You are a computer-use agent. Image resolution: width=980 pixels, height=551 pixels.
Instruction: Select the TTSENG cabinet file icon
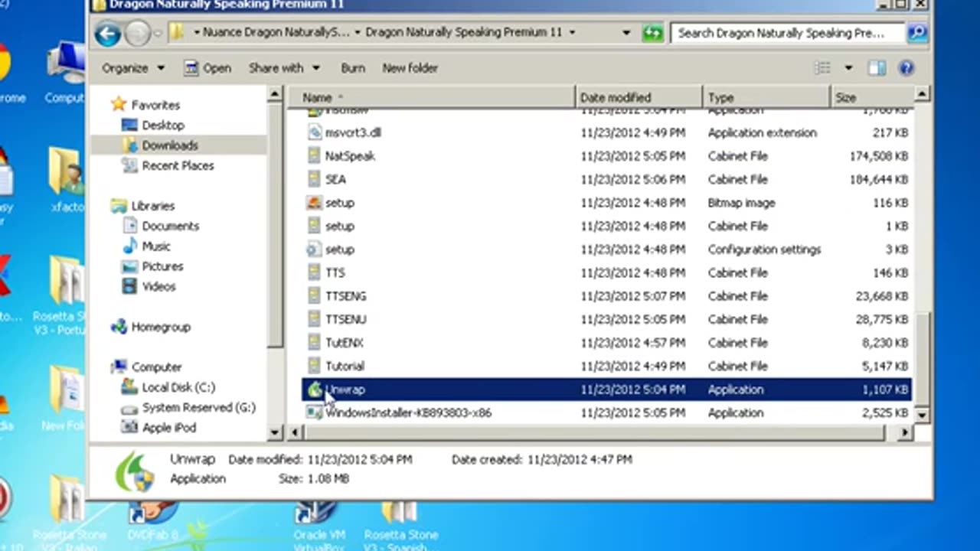[x=314, y=296]
